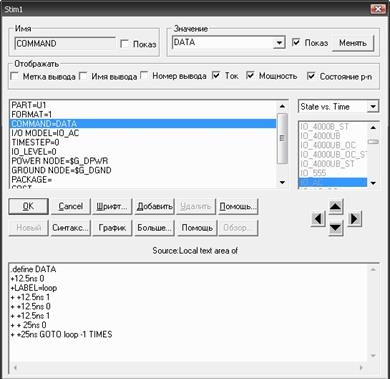
Task: Click the Добавить button
Action: (x=154, y=206)
